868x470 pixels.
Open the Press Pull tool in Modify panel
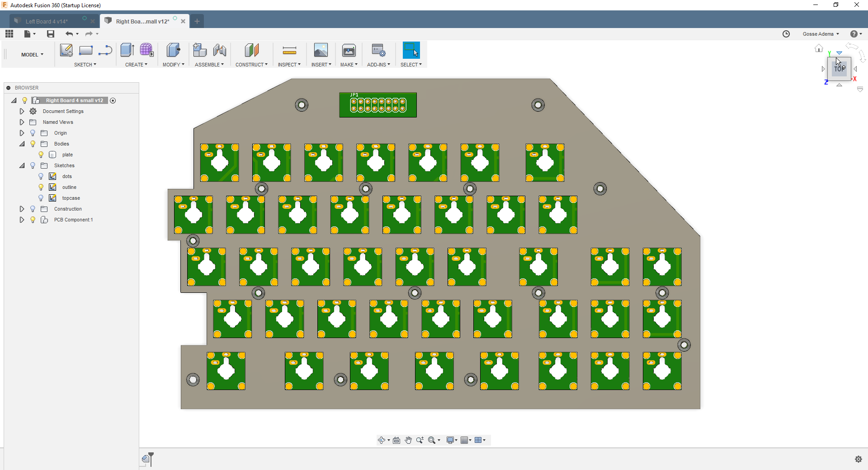[173, 50]
